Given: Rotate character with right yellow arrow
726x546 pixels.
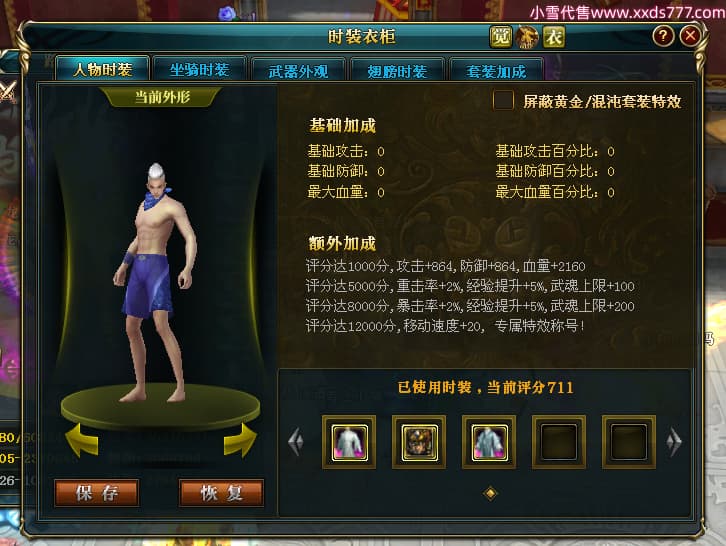Looking at the screenshot, I should [x=240, y=440].
